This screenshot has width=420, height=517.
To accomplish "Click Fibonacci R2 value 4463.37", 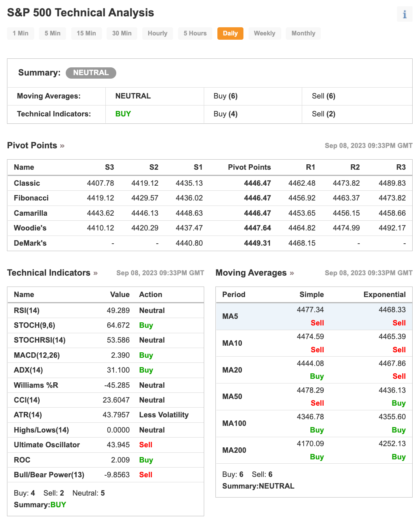I will point(346,198).
